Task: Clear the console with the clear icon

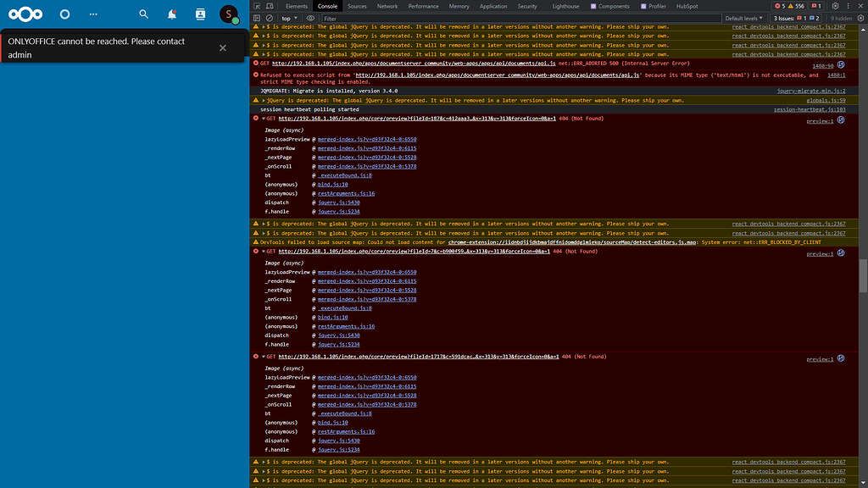Action: (270, 18)
